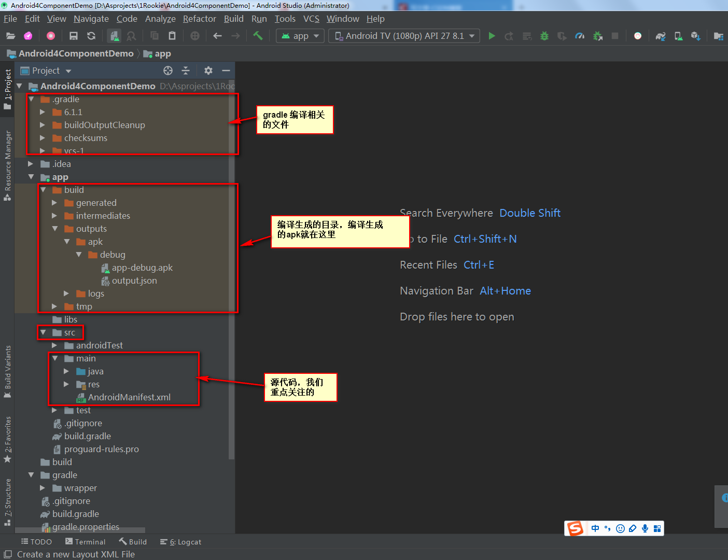Open Project Structure icon at toolbar end
The image size is (728, 560).
(718, 36)
